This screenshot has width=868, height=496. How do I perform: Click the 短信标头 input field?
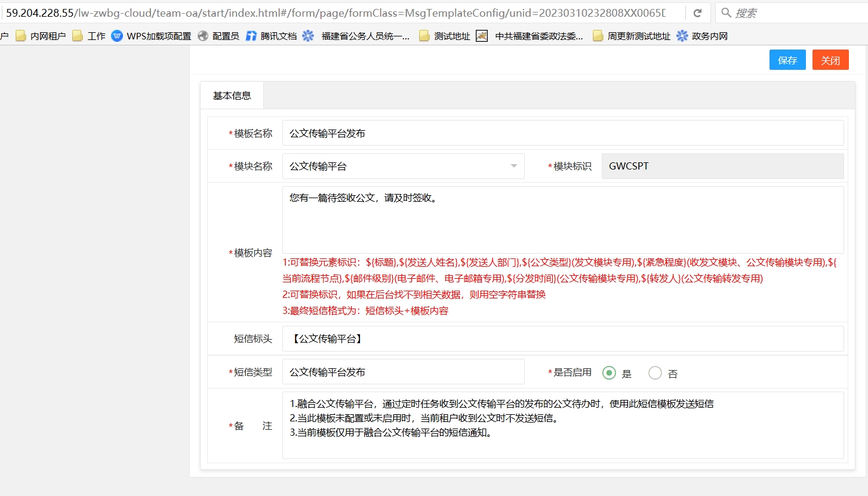pos(563,338)
